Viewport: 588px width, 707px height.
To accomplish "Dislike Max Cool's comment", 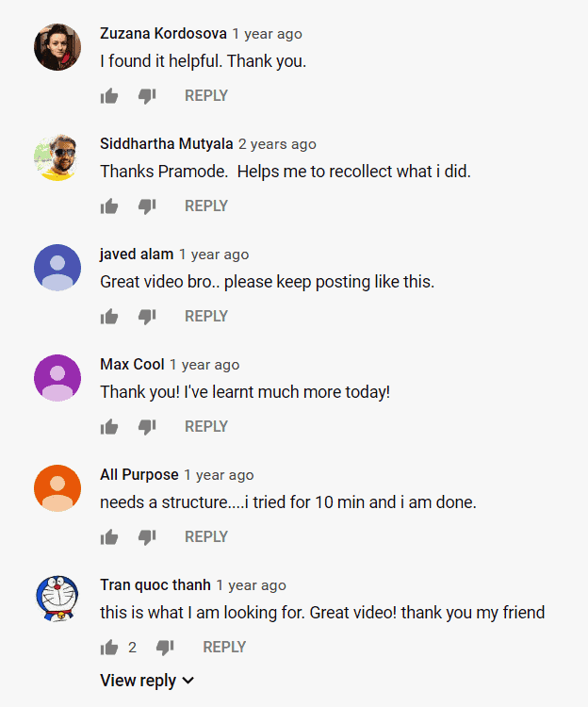I will point(146,427).
